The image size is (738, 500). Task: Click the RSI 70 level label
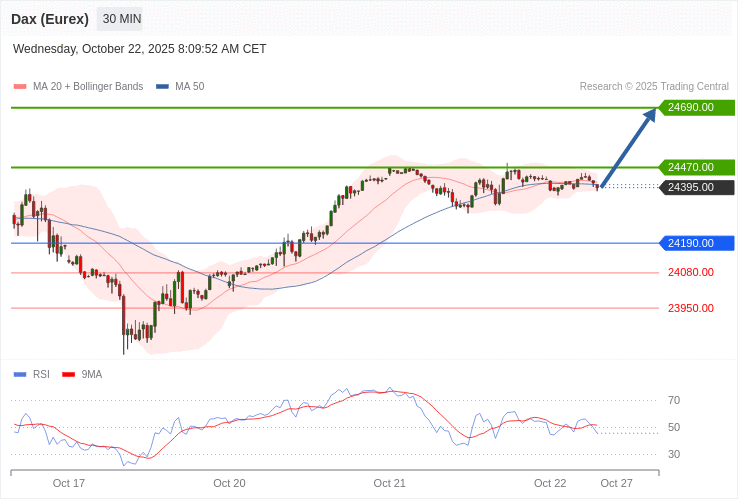click(x=674, y=400)
